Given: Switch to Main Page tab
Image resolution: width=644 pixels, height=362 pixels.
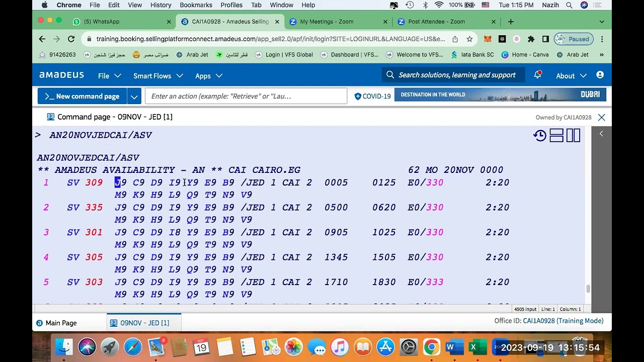Looking at the screenshot, I should click(x=56, y=323).
